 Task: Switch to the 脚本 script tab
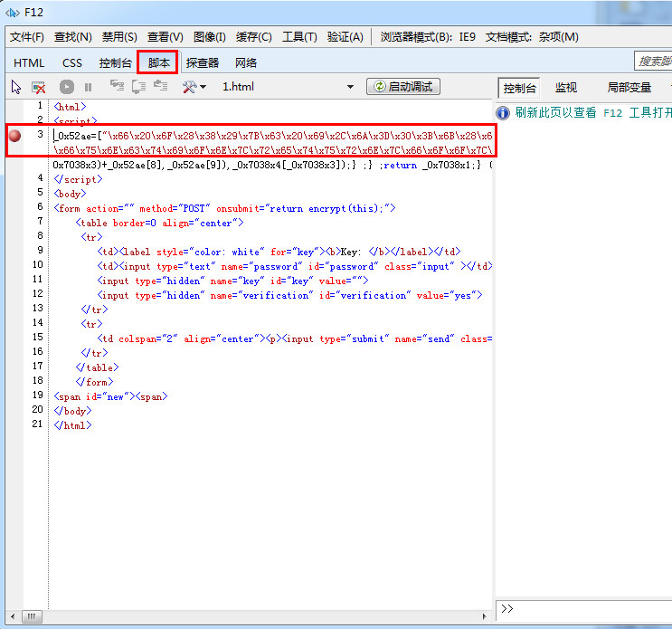(158, 63)
